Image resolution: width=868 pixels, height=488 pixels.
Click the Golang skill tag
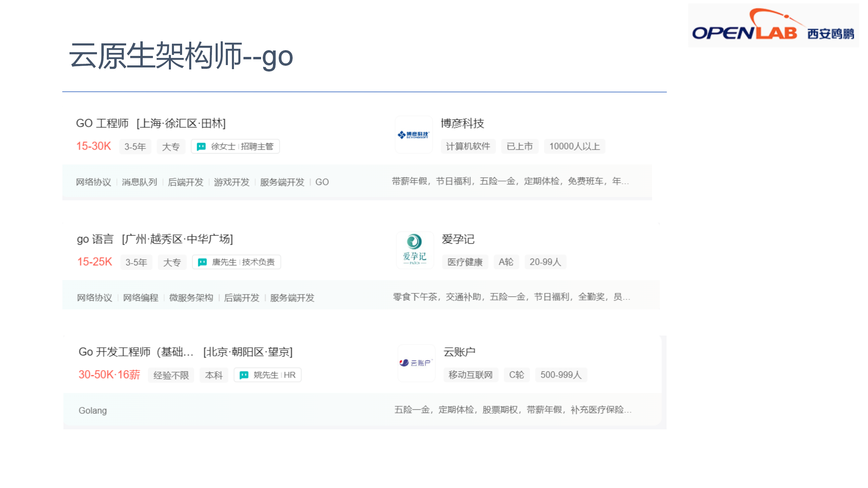click(x=93, y=410)
